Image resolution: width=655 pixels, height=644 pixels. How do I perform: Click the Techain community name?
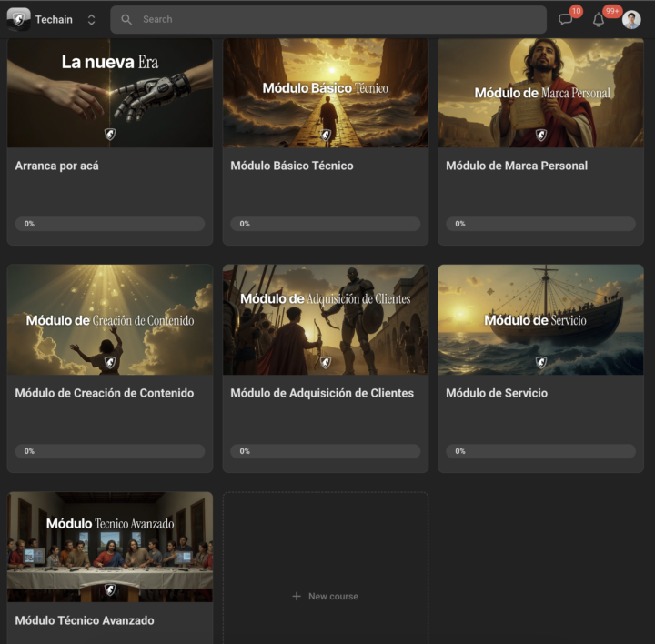click(54, 20)
